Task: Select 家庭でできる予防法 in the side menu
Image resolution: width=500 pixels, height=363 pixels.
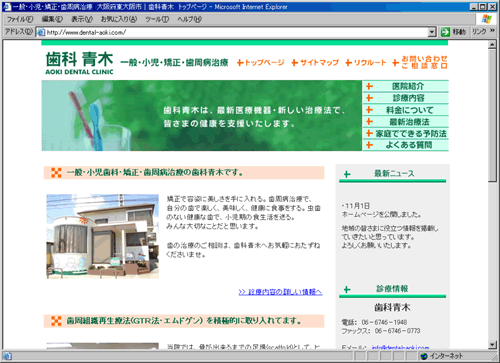Action: [411, 134]
